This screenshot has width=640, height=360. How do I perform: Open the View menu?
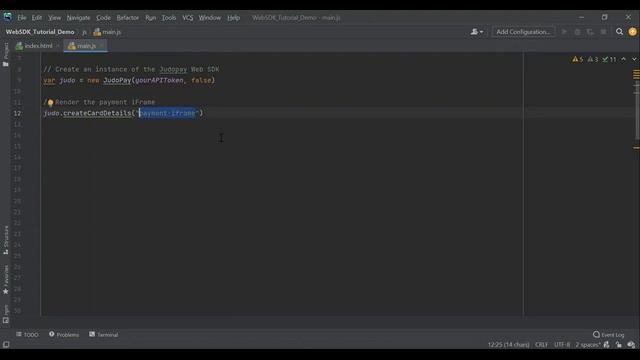tap(54, 18)
